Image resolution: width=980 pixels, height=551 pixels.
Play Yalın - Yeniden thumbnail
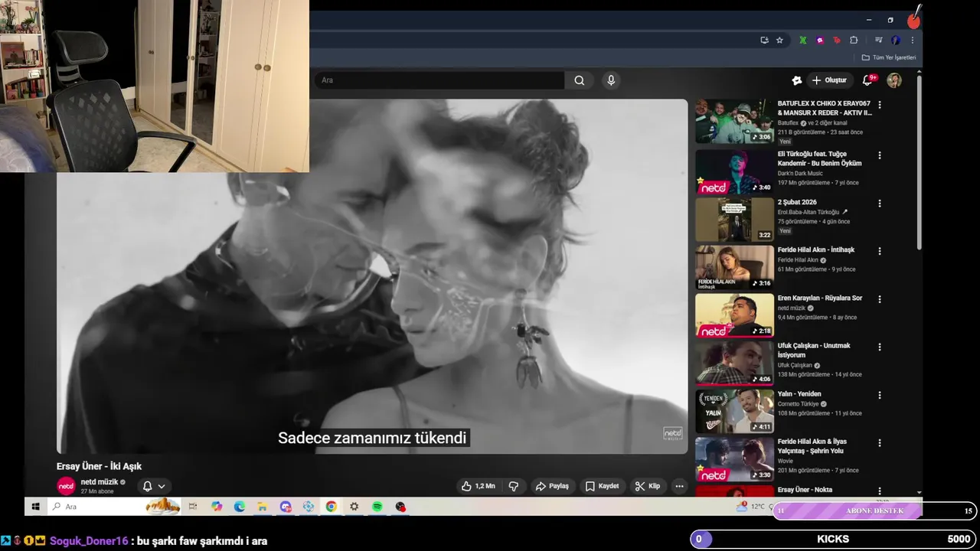pyautogui.click(x=734, y=412)
